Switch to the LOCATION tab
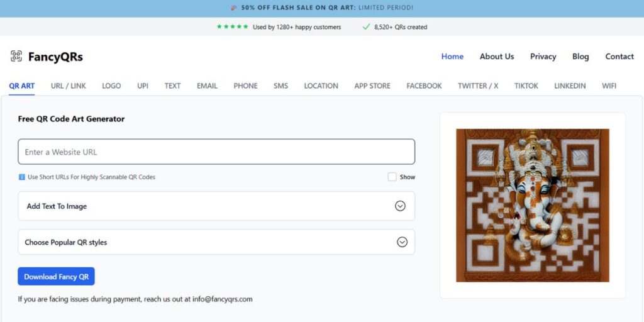Image resolution: width=644 pixels, height=322 pixels. (321, 86)
